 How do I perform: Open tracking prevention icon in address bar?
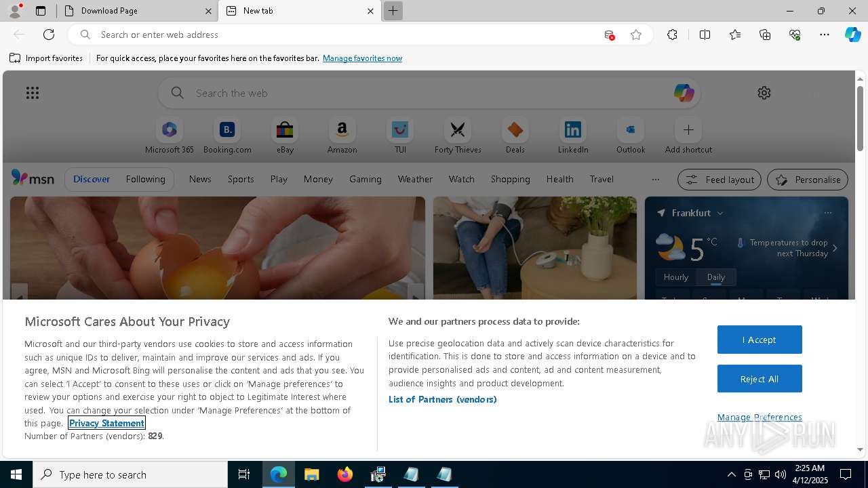(x=609, y=35)
